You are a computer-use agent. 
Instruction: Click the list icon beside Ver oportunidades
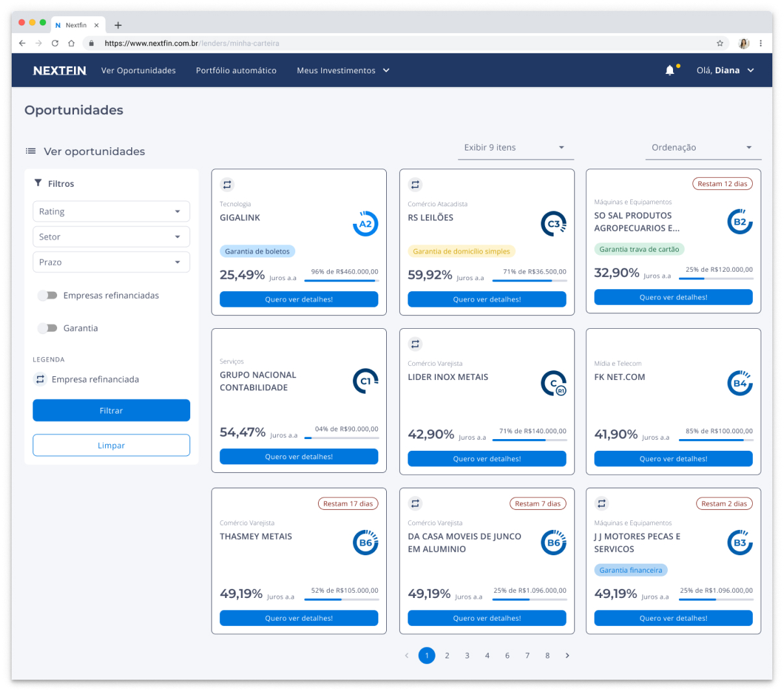tap(31, 151)
